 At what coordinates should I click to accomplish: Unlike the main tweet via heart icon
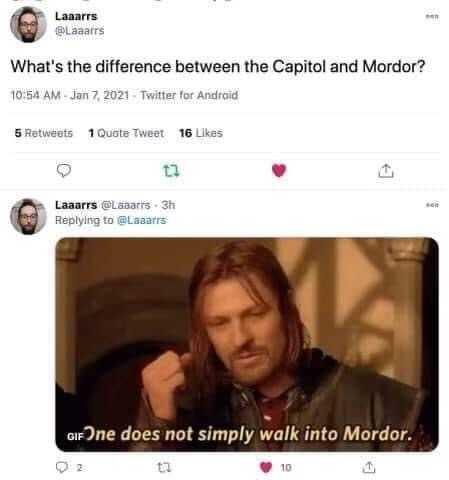pos(279,171)
